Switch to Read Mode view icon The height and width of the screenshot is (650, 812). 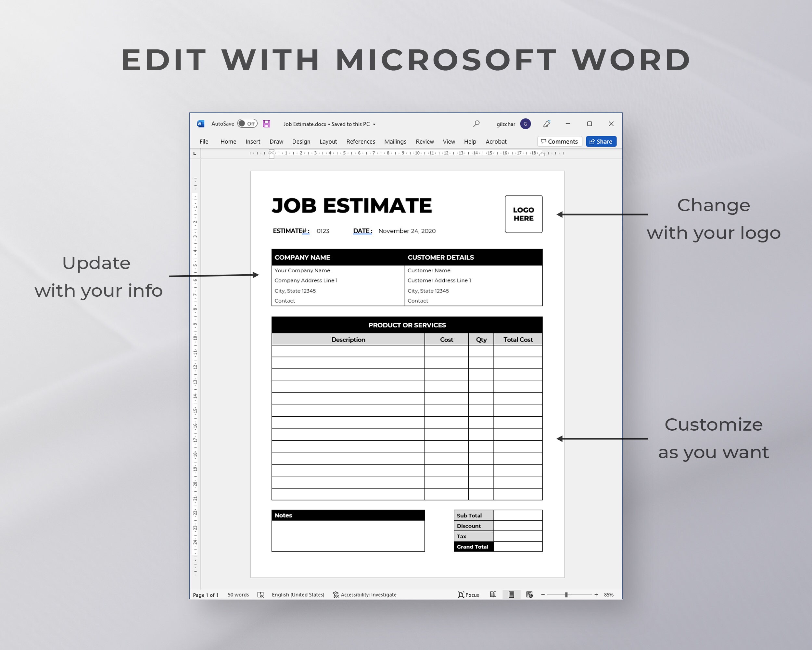coord(494,595)
